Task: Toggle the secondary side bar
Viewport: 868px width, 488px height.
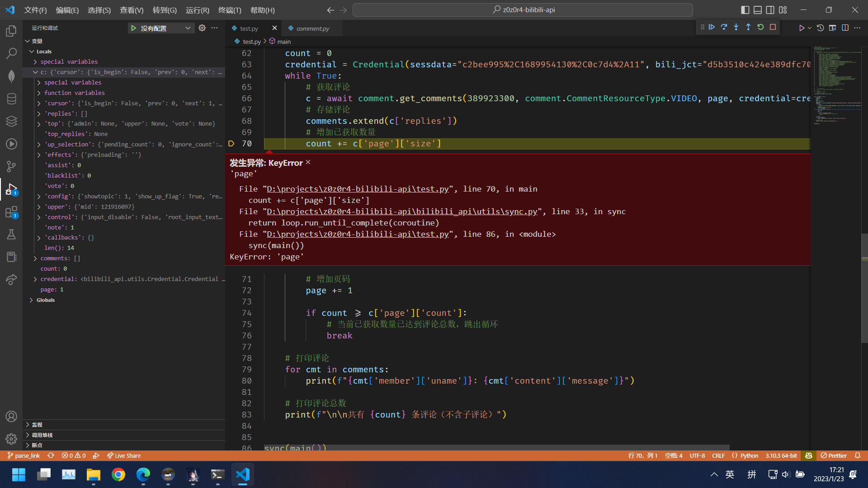Action: pyautogui.click(x=770, y=9)
